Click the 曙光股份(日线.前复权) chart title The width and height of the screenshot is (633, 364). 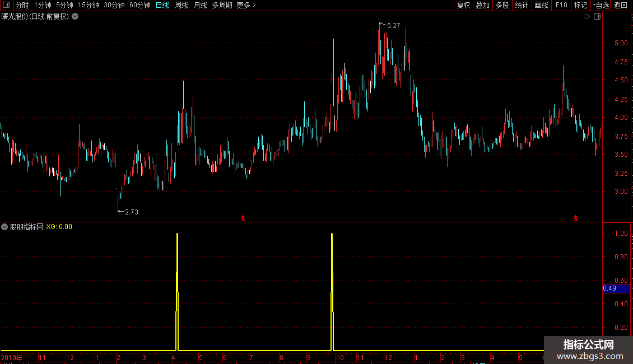click(35, 17)
